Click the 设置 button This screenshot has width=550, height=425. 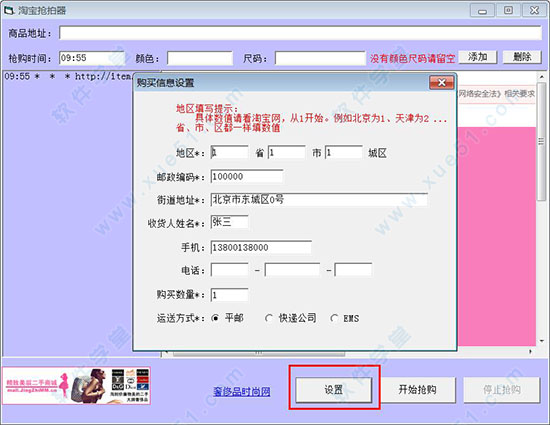(334, 390)
